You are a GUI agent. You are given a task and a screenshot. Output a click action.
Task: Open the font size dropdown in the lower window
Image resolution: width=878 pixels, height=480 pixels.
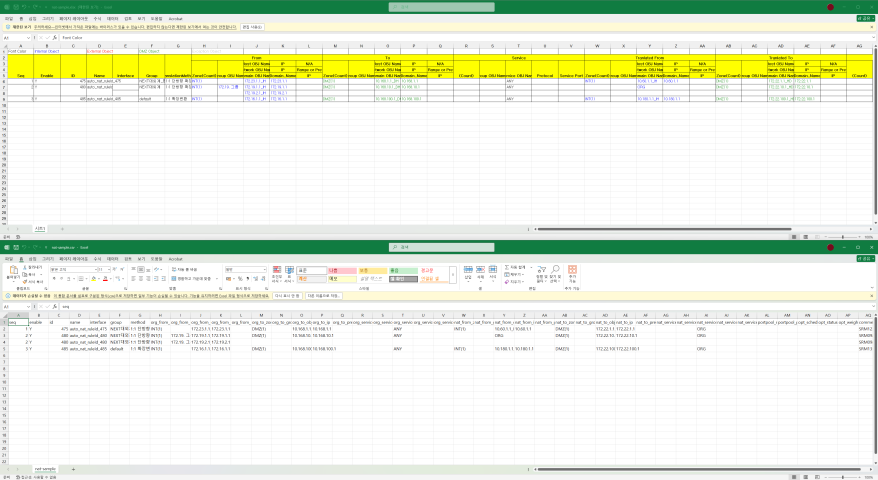coord(109,269)
